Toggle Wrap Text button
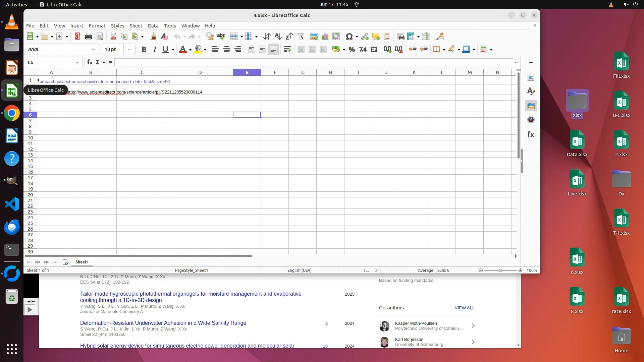This screenshot has width=644, height=362. [x=287, y=50]
